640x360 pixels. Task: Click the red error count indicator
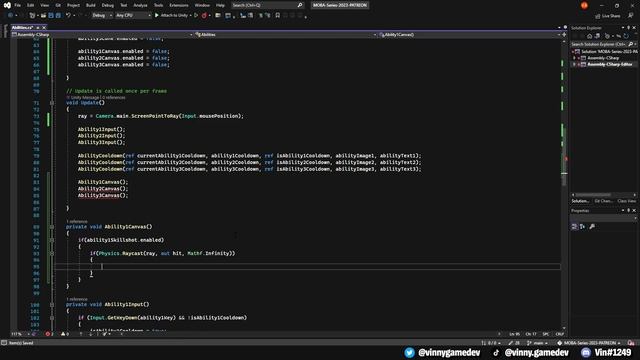49,334
